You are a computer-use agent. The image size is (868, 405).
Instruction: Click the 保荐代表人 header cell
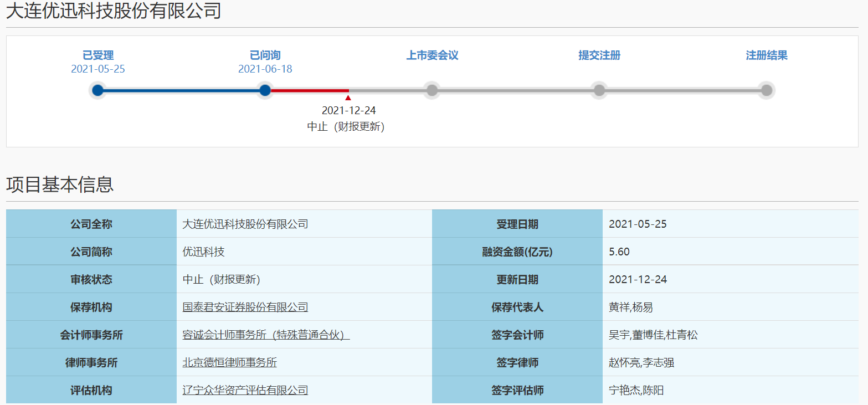(x=517, y=307)
